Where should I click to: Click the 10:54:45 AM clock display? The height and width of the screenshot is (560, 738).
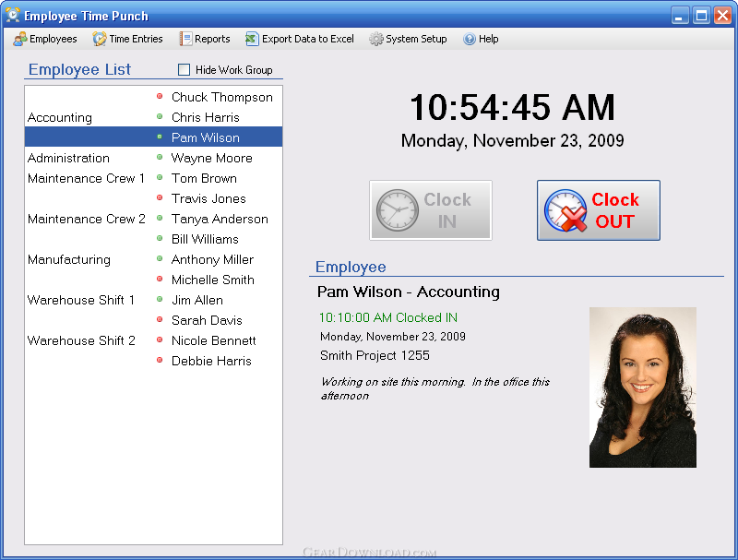tap(512, 107)
